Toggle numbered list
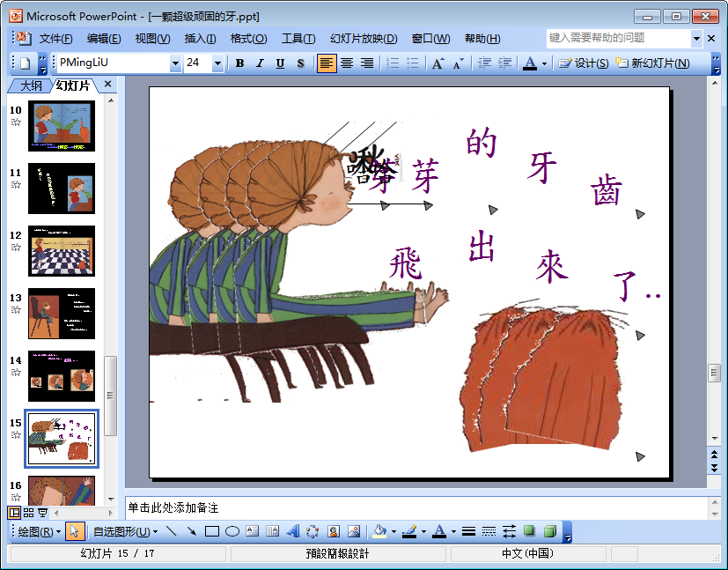This screenshot has width=728, height=570. pos(393,63)
